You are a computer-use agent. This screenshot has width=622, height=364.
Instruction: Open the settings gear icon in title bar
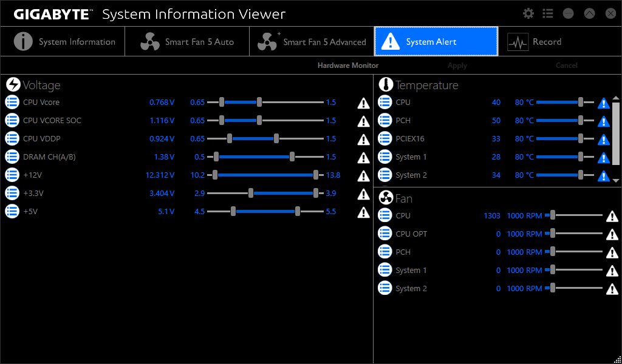(528, 14)
